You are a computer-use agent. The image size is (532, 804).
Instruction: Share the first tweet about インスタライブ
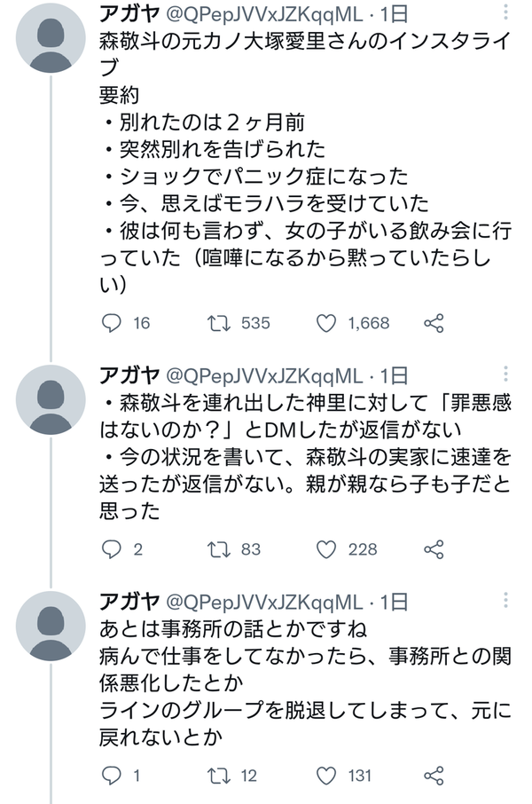click(434, 323)
